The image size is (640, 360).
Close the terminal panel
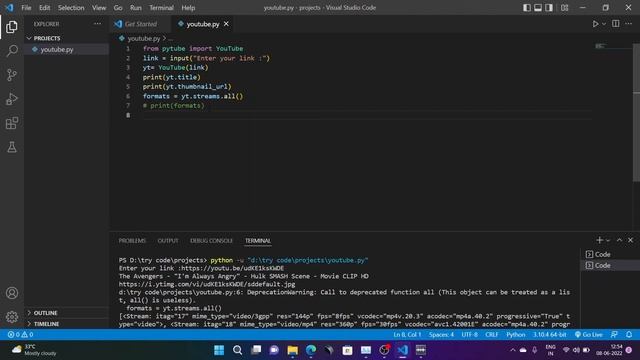631,240
